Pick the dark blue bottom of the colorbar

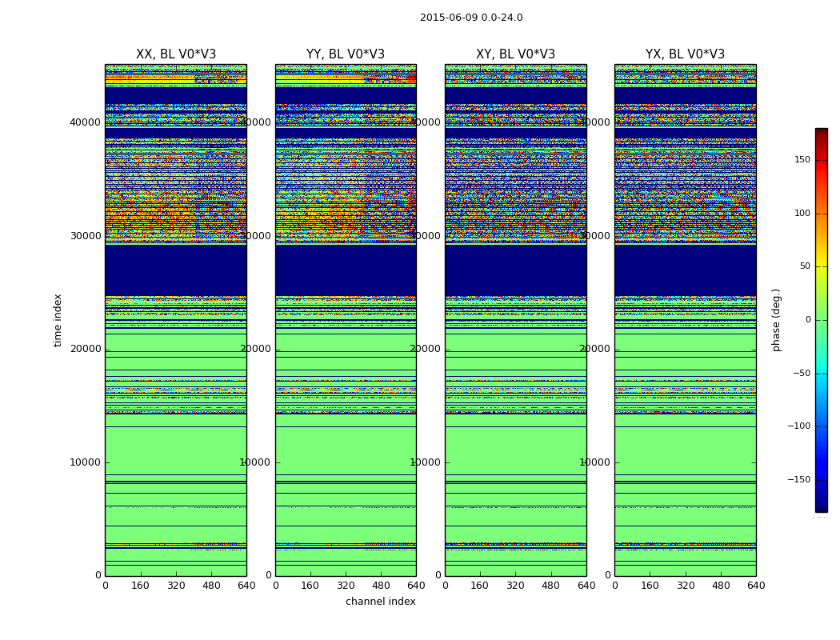point(821,507)
